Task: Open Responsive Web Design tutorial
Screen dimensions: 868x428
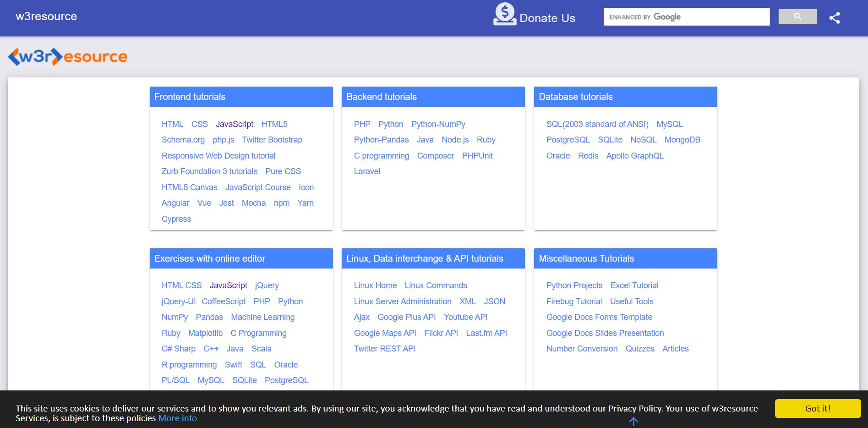Action: (x=218, y=156)
